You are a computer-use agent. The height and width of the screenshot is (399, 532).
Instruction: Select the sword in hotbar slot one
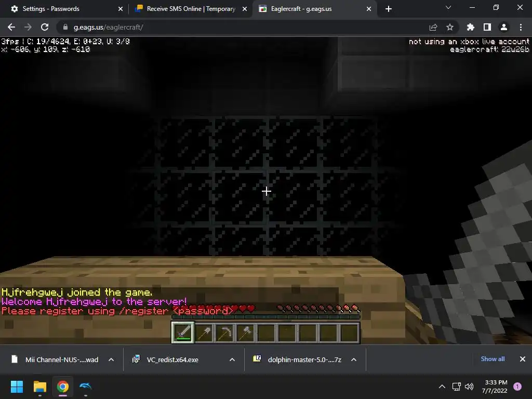click(183, 332)
